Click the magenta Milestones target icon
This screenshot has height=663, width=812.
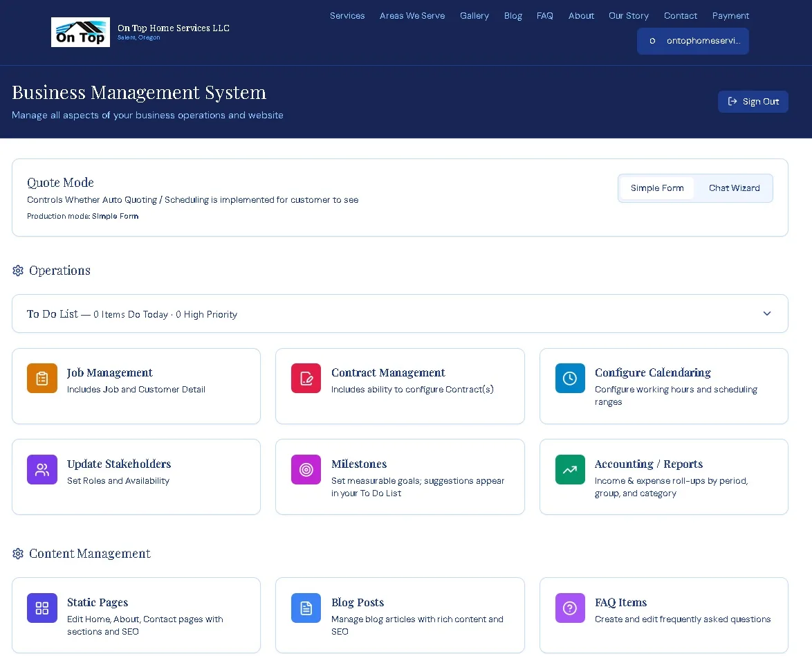(306, 469)
